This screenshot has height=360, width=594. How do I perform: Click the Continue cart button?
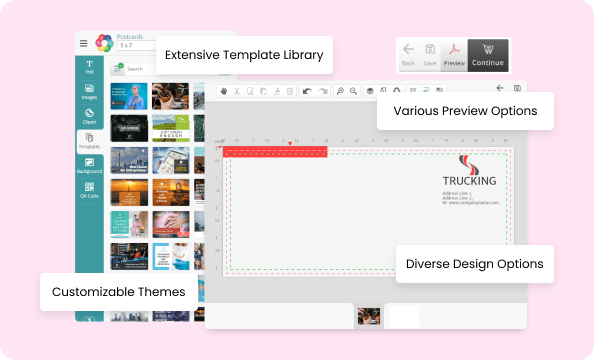[488, 55]
